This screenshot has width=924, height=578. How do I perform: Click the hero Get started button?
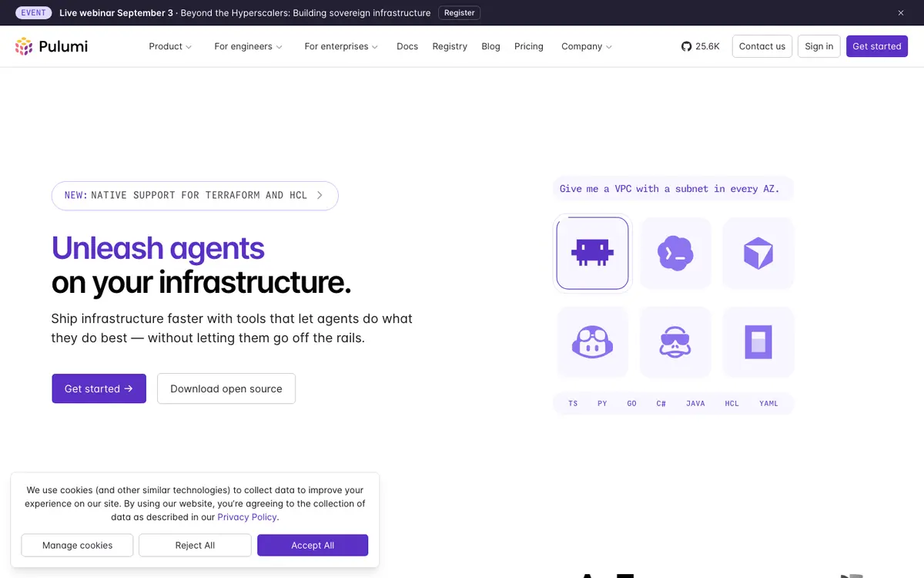pyautogui.click(x=99, y=388)
